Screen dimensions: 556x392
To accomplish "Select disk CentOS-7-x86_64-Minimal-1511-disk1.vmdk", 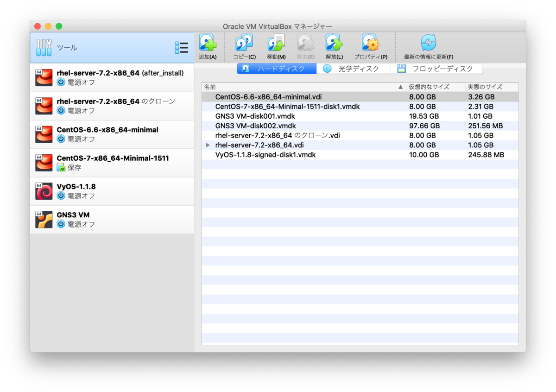I will pyautogui.click(x=287, y=107).
